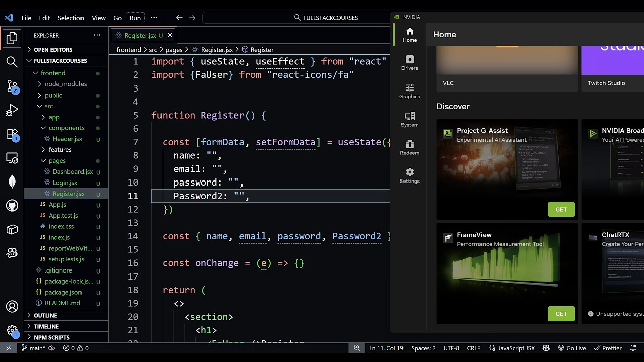
Task: Open Settings in the NVIDIA app sidebar
Action: click(410, 175)
